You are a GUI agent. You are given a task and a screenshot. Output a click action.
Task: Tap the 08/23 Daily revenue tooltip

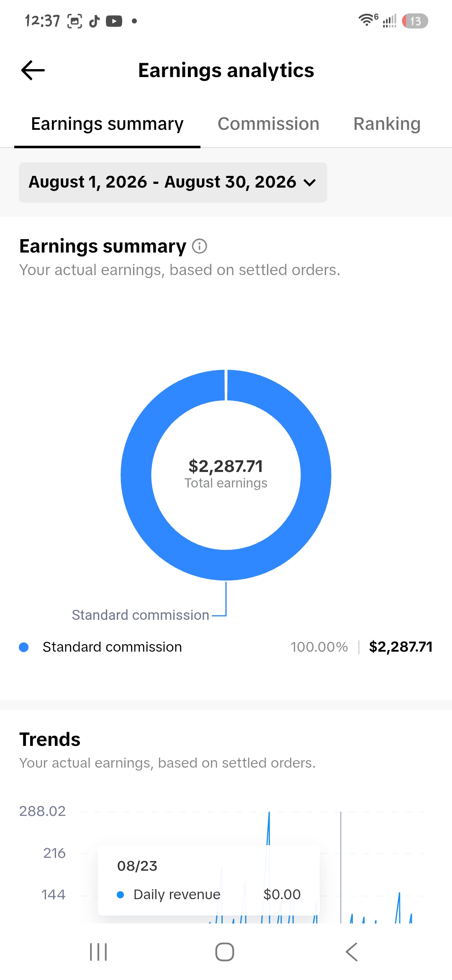point(209,880)
